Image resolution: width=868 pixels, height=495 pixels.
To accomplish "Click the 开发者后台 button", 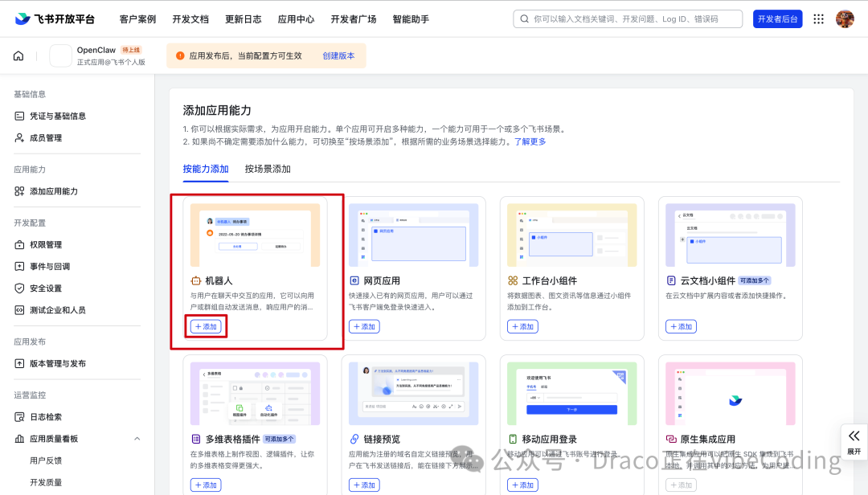I will pos(777,18).
